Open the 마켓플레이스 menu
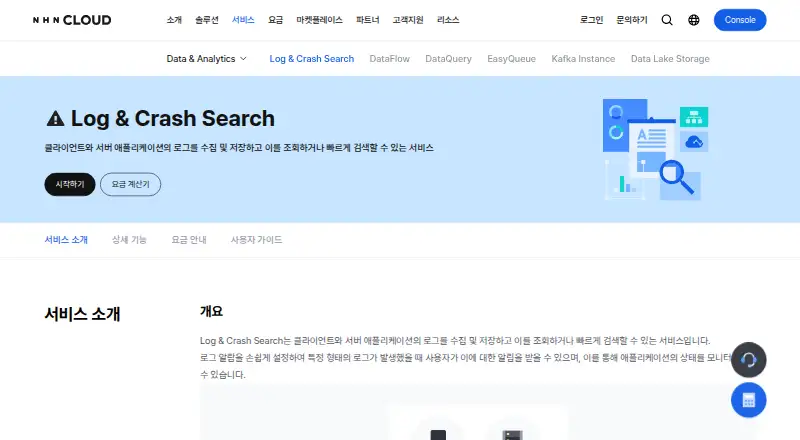 (319, 20)
